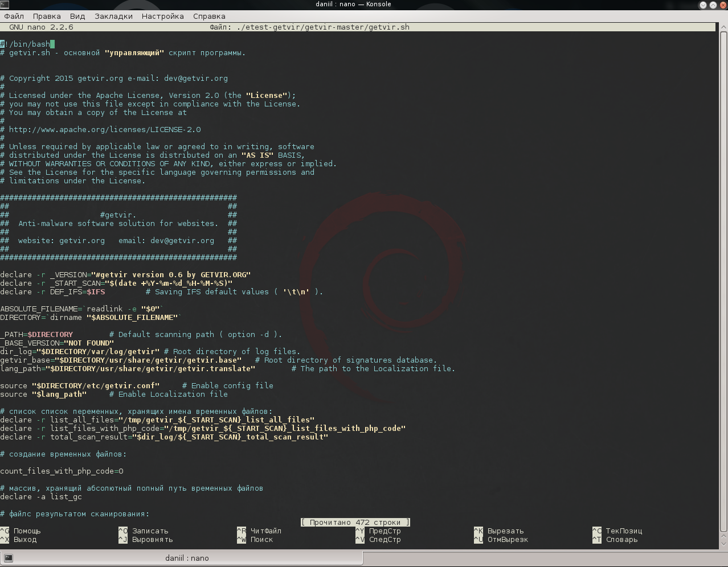Screen dimensions: 728x567
Task: Open the Справка menu
Action: pyautogui.click(x=209, y=16)
